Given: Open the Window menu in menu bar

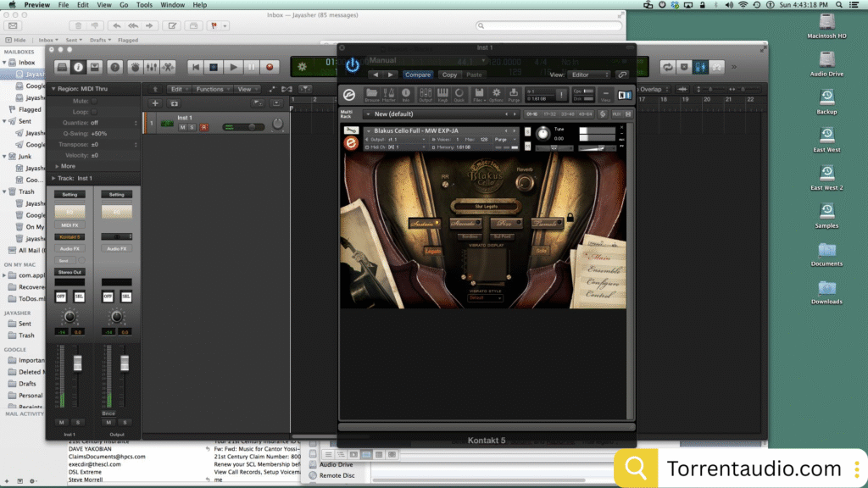Looking at the screenshot, I should 172,5.
